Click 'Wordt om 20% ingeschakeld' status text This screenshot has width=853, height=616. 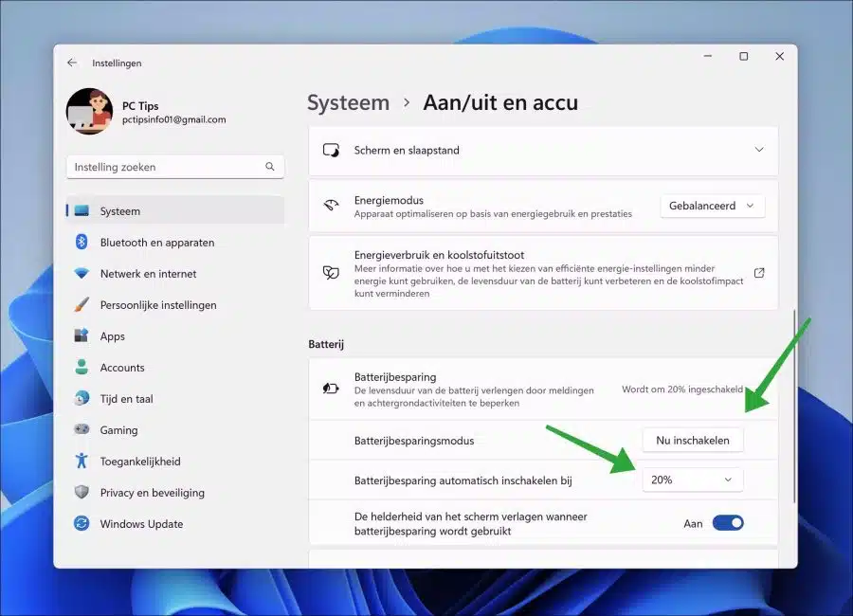click(682, 390)
